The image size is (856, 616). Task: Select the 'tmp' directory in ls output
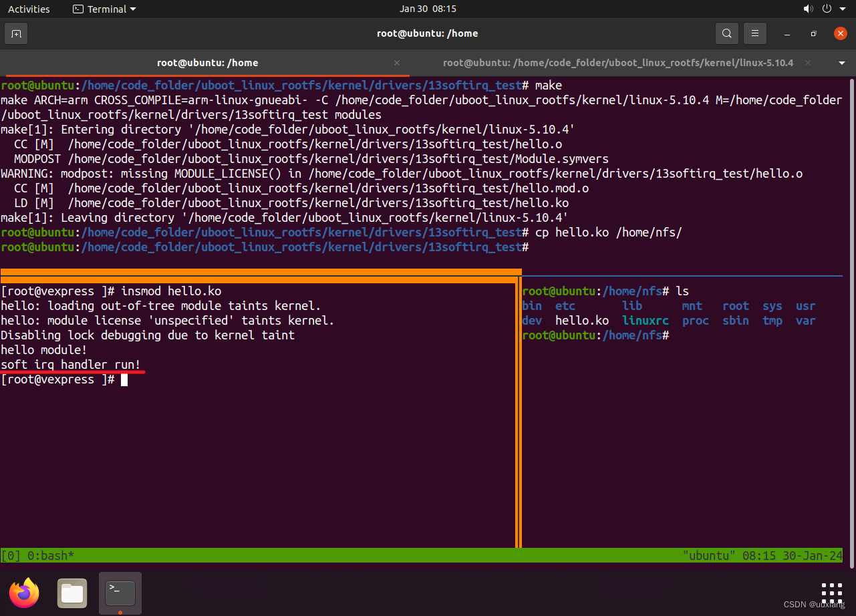[772, 320]
